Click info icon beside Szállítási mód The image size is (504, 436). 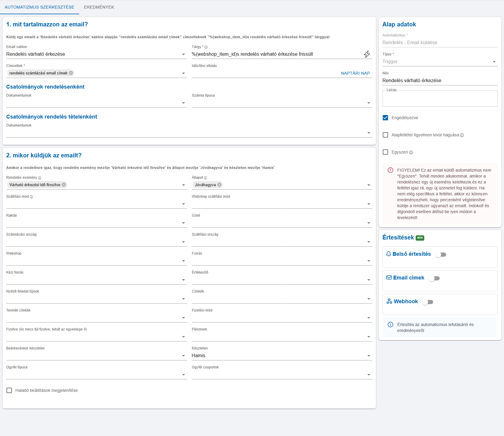click(31, 197)
